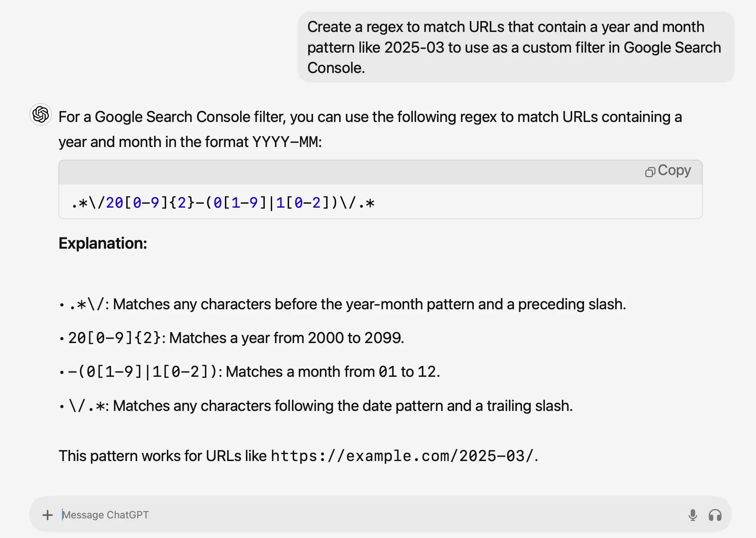Screen dimensions: 756x538
Task: Click the bullet about year 2000 to 2099
Action: tap(236, 338)
